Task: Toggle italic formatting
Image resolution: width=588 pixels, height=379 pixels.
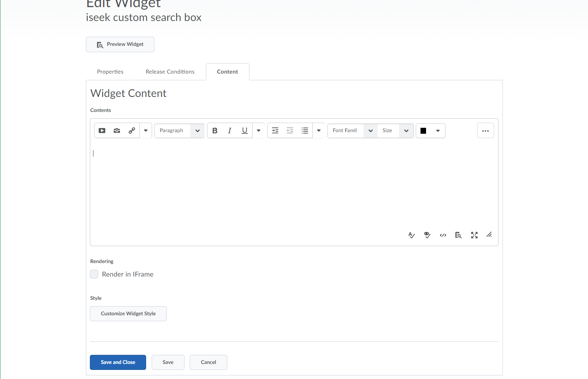Action: pyautogui.click(x=230, y=131)
